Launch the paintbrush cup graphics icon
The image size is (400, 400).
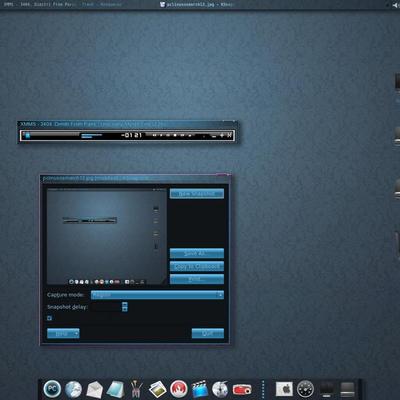[136, 389]
